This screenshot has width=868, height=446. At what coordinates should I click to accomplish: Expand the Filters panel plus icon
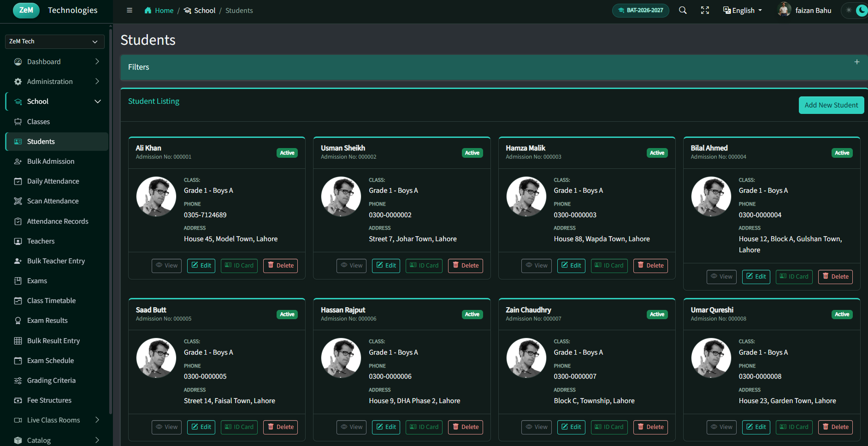pyautogui.click(x=856, y=62)
